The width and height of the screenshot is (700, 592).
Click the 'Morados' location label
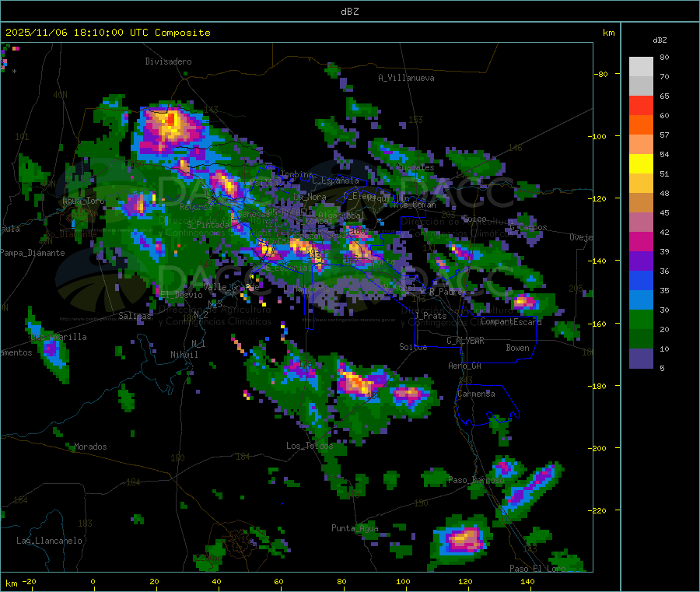(x=90, y=447)
